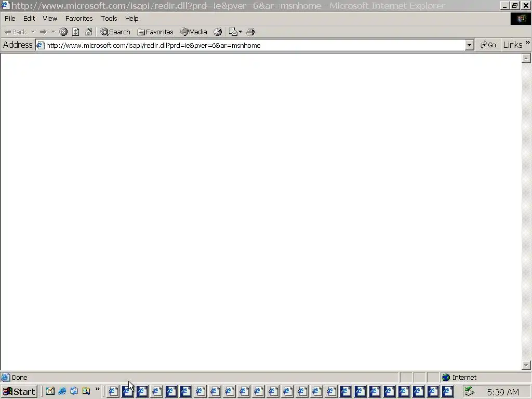Expand the quick launch overflow chevron
The width and height of the screenshot is (532, 399).
click(98, 389)
